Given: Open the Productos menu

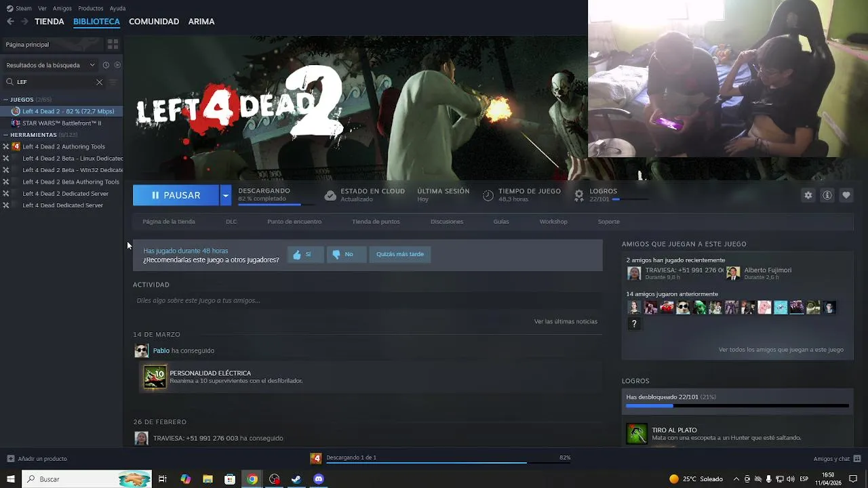Looking at the screenshot, I should 91,8.
